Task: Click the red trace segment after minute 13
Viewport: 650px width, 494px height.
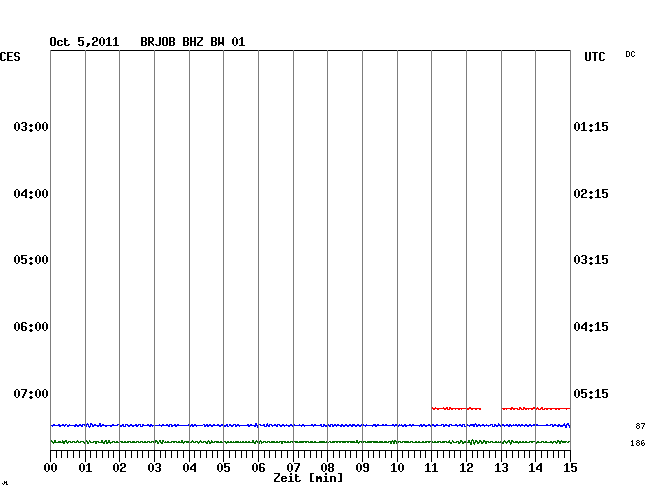Action: click(x=536, y=409)
